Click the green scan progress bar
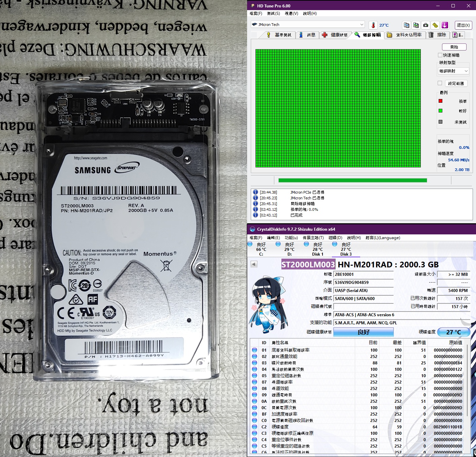476x457 pixels. [x=352, y=181]
